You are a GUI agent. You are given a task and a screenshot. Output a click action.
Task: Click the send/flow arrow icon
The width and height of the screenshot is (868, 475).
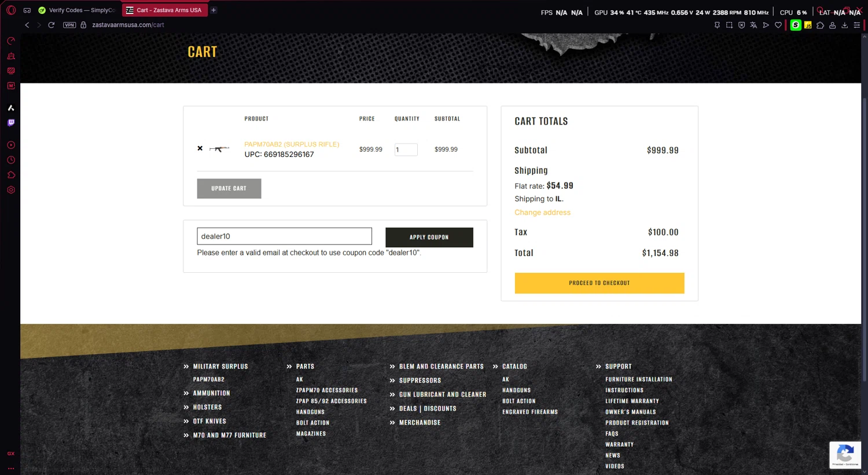click(x=766, y=25)
